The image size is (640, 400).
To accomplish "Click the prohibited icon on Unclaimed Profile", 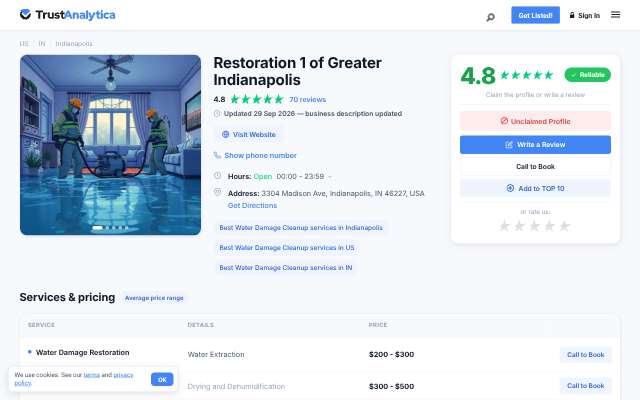I will tap(504, 121).
